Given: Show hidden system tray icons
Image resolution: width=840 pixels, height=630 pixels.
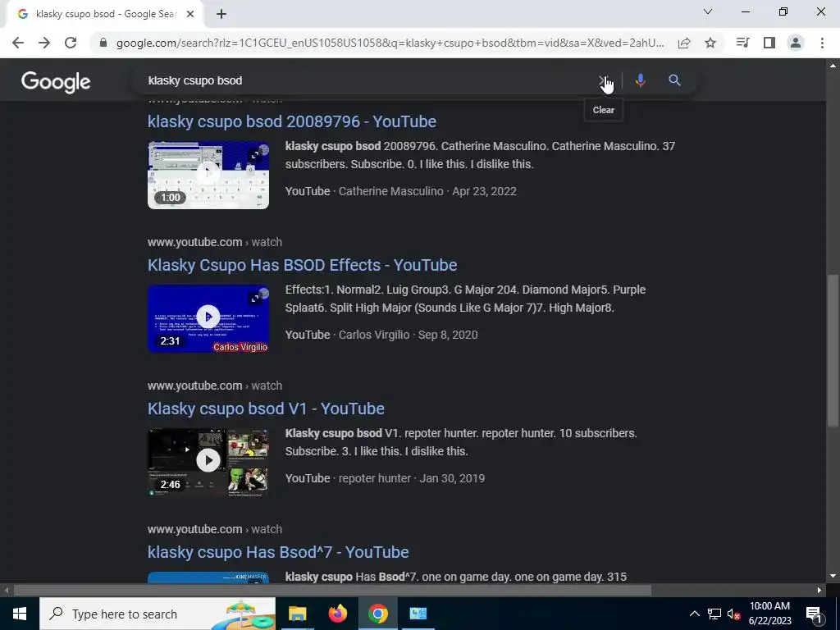Looking at the screenshot, I should tap(694, 614).
